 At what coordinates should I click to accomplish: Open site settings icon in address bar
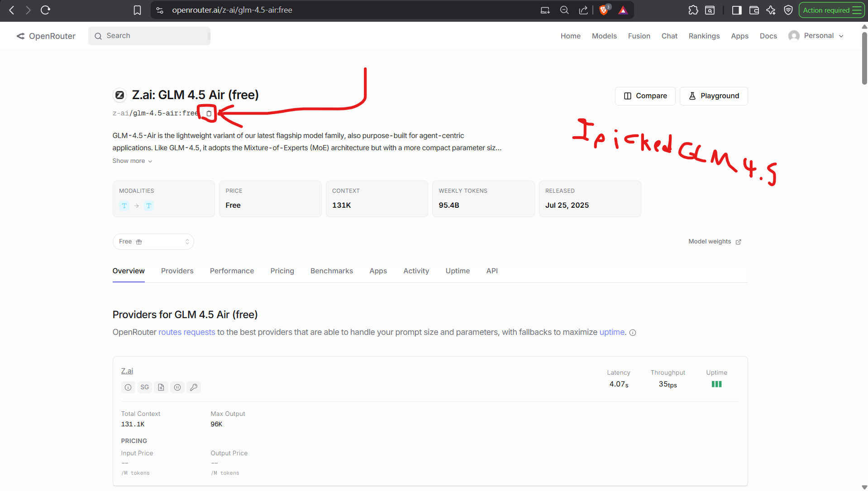[x=160, y=10]
